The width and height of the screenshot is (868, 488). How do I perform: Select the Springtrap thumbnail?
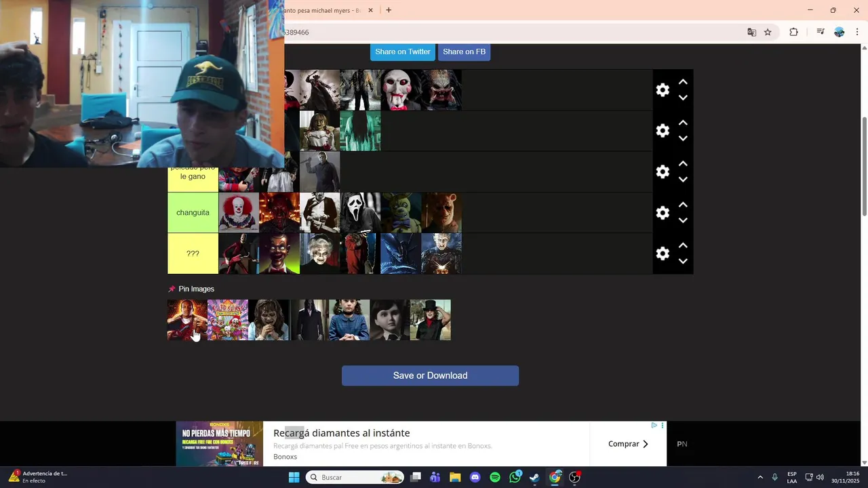pos(401,213)
